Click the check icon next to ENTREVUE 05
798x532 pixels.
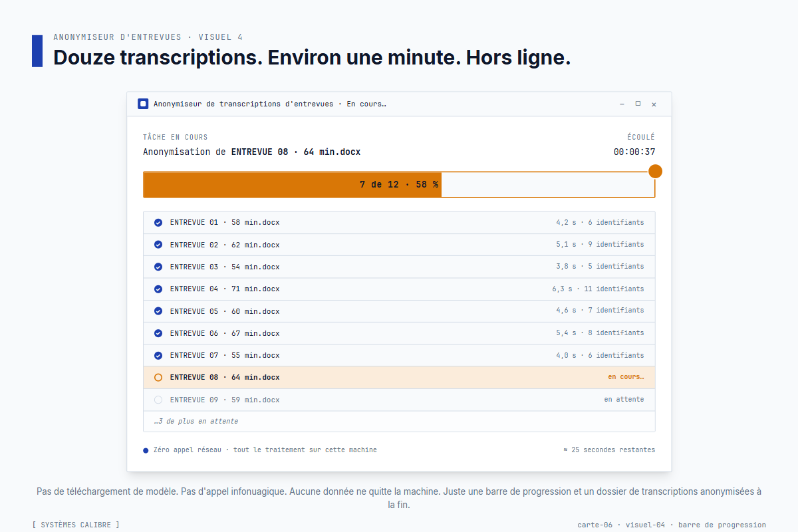click(158, 311)
